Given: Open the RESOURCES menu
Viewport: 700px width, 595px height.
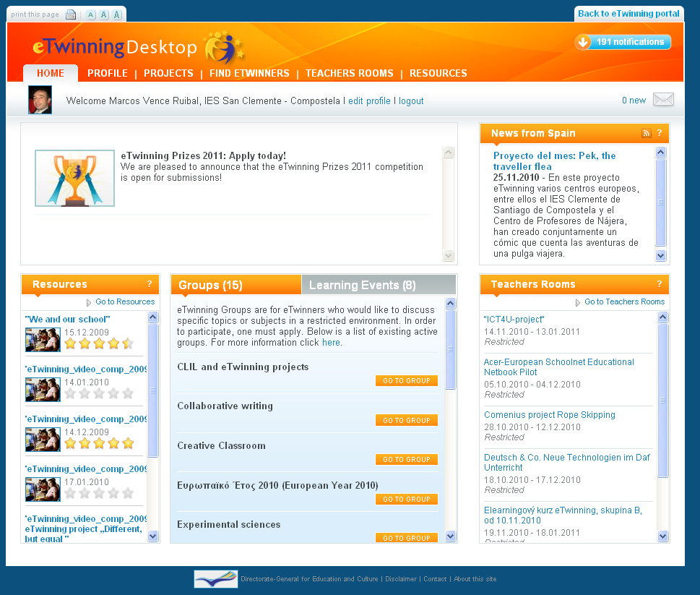Looking at the screenshot, I should [x=438, y=73].
